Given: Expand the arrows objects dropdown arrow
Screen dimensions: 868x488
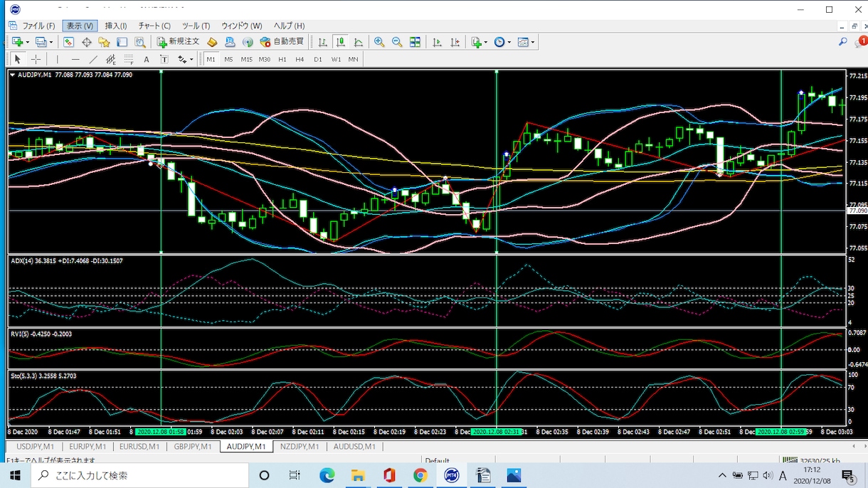Looking at the screenshot, I should click(191, 60).
